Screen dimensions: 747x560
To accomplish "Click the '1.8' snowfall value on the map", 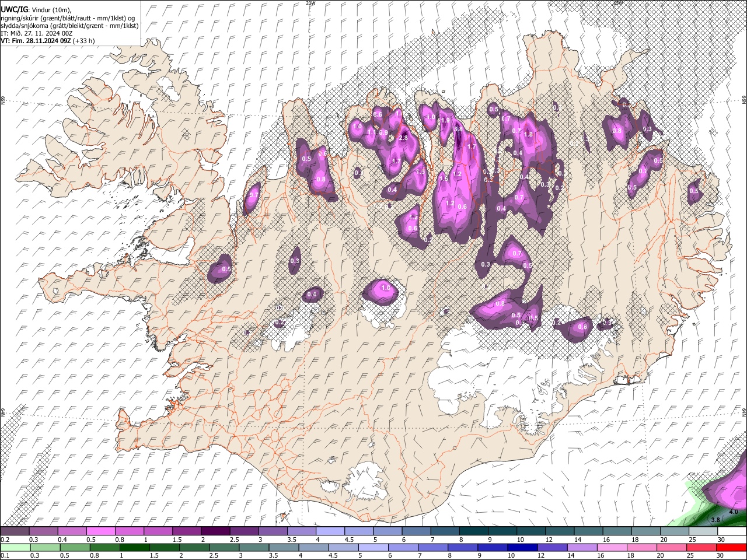I will tap(529, 134).
